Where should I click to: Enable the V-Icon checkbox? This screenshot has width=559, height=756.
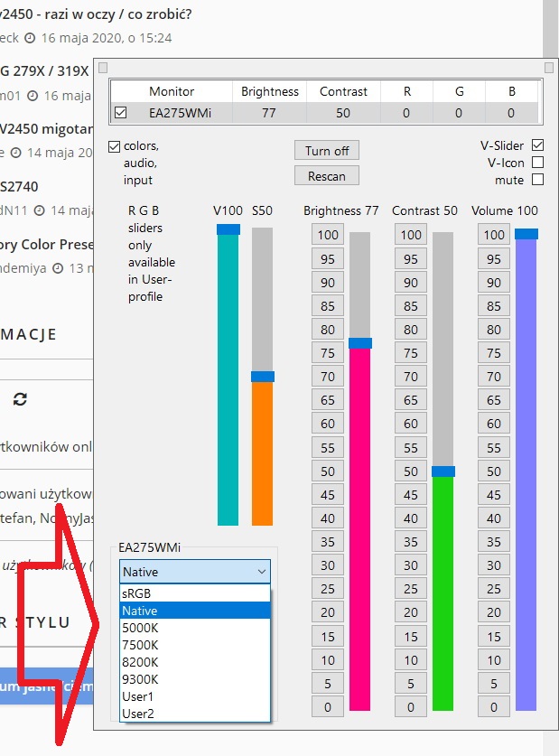click(x=538, y=163)
